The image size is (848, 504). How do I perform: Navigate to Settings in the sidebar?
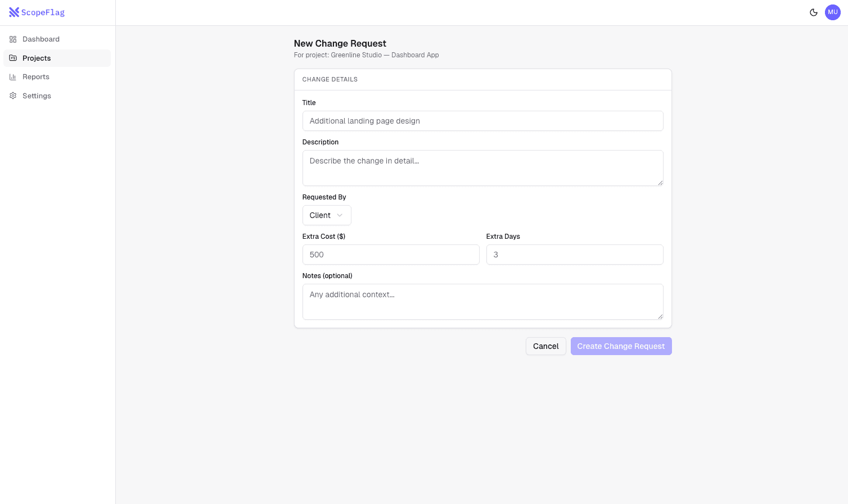(x=37, y=96)
